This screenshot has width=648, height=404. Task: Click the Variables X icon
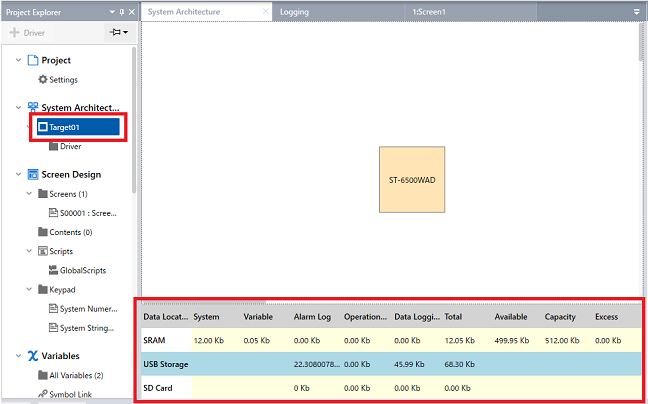pyautogui.click(x=32, y=356)
